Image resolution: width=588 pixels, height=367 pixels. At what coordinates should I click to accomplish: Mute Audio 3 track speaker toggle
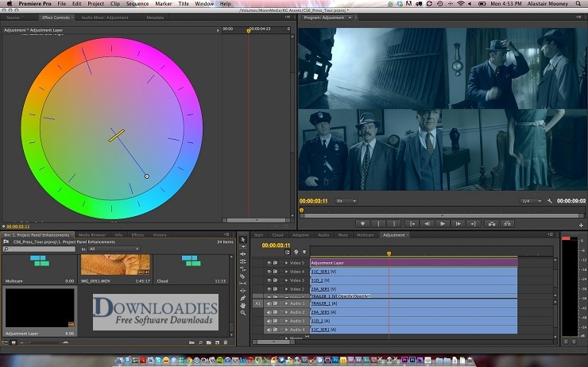click(269, 321)
